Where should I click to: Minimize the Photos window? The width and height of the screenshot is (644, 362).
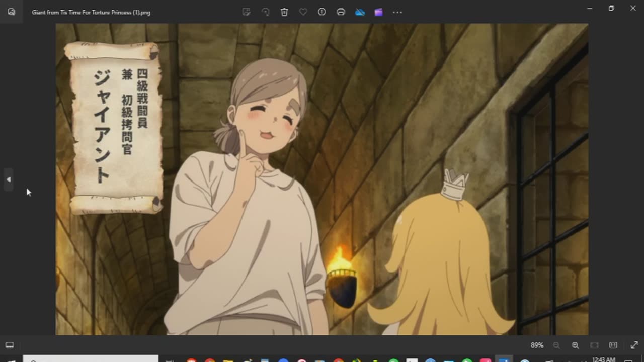[589, 8]
